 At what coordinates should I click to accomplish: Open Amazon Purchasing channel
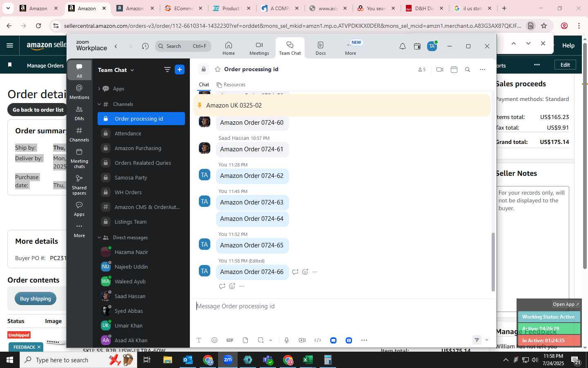click(141, 148)
